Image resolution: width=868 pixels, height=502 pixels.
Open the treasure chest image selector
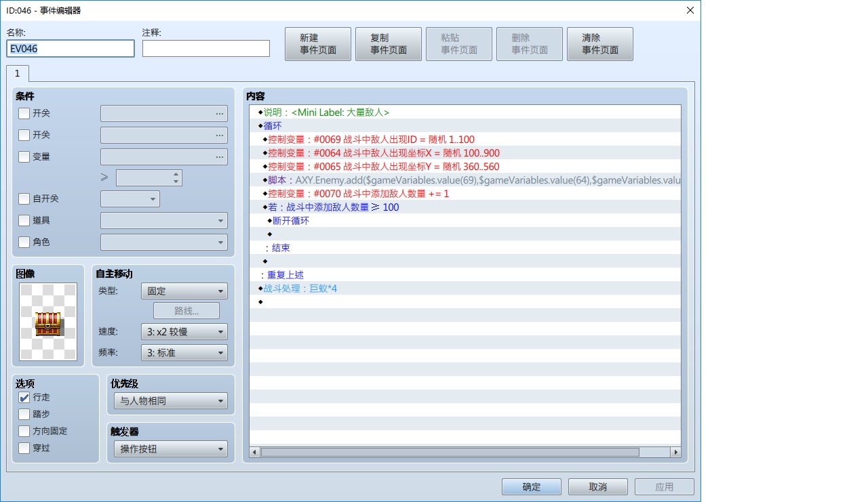pos(48,322)
